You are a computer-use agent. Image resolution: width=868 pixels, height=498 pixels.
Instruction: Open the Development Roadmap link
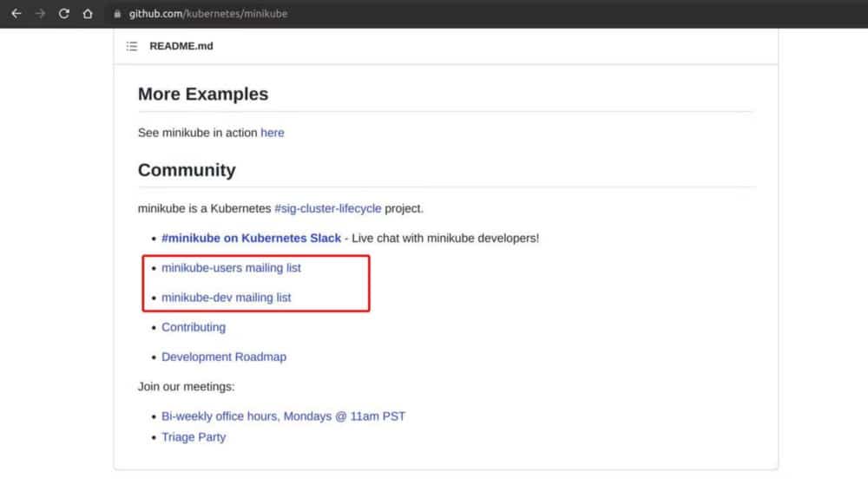click(224, 357)
